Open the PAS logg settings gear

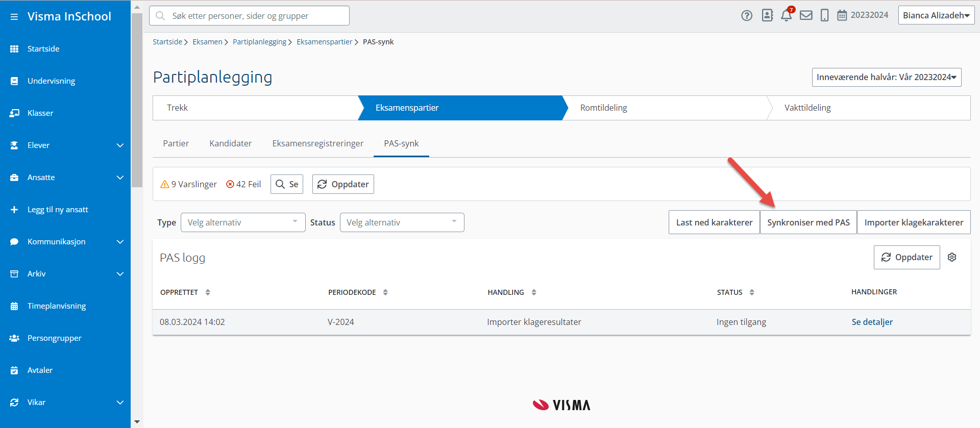click(952, 257)
